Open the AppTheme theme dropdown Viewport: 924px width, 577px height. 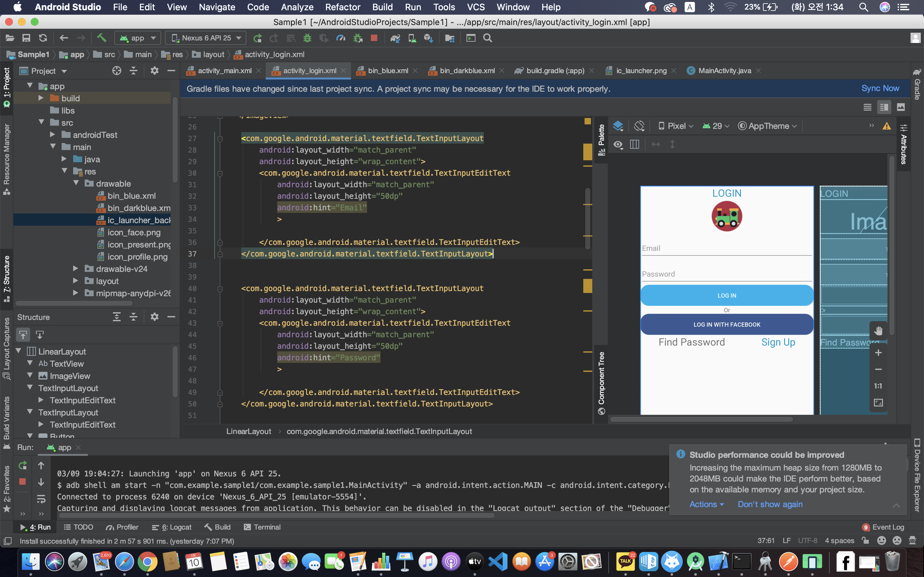coord(767,126)
